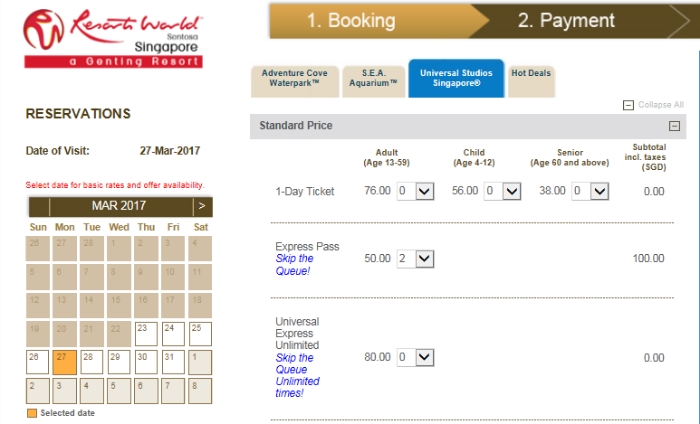The width and height of the screenshot is (700, 424).
Task: Open the Hot Deals tab
Action: (531, 81)
